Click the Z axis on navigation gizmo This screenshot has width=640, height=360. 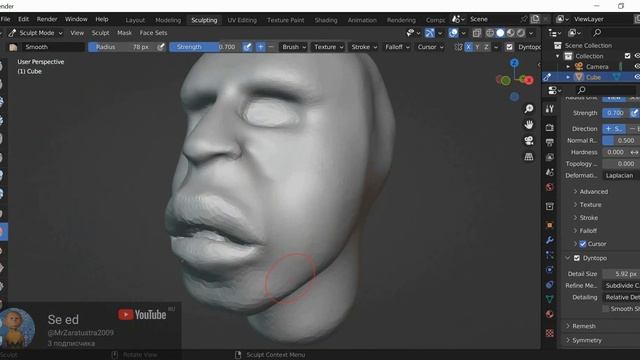click(x=514, y=63)
